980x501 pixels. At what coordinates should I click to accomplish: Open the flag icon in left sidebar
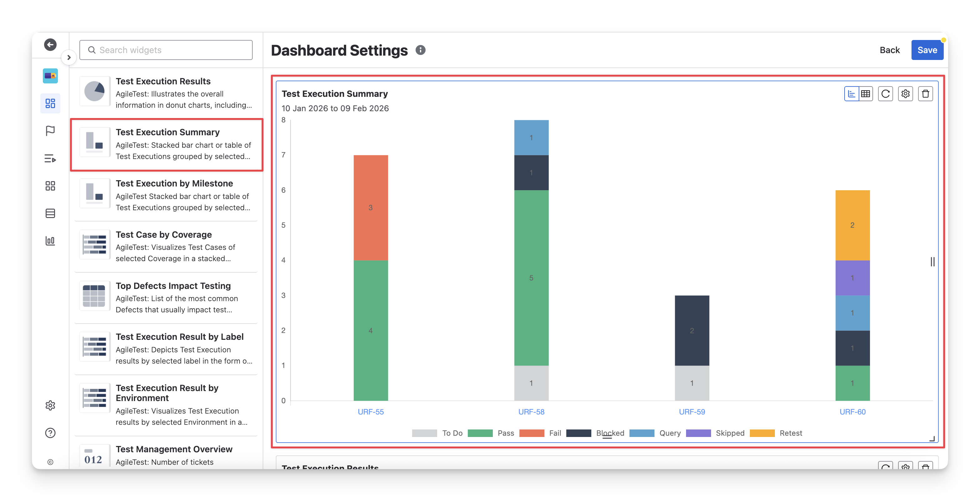pyautogui.click(x=50, y=131)
